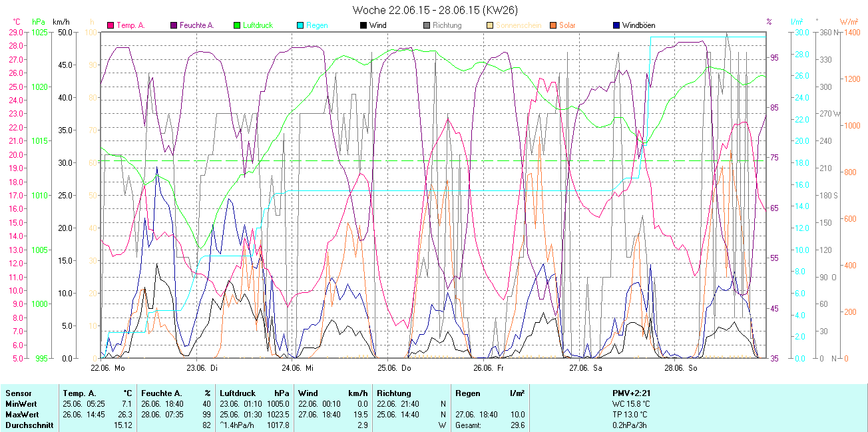
Task: Click the '23.06. Di' date on the x-axis
Action: 202,367
